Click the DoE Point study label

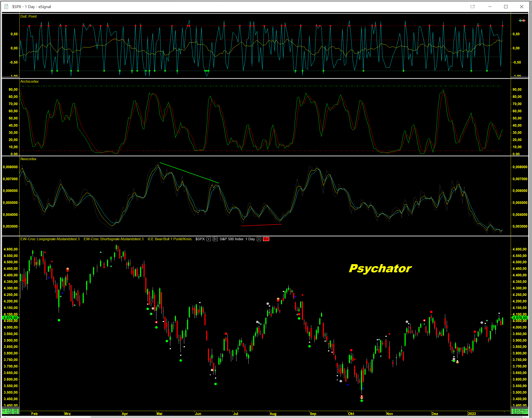(x=28, y=16)
